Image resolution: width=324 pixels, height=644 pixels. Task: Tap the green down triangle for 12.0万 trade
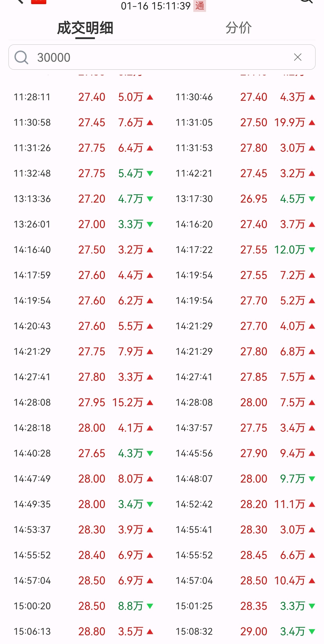(x=312, y=250)
